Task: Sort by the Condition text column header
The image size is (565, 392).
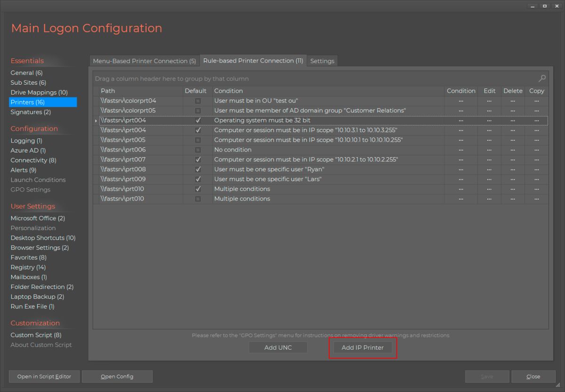Action: [328, 91]
